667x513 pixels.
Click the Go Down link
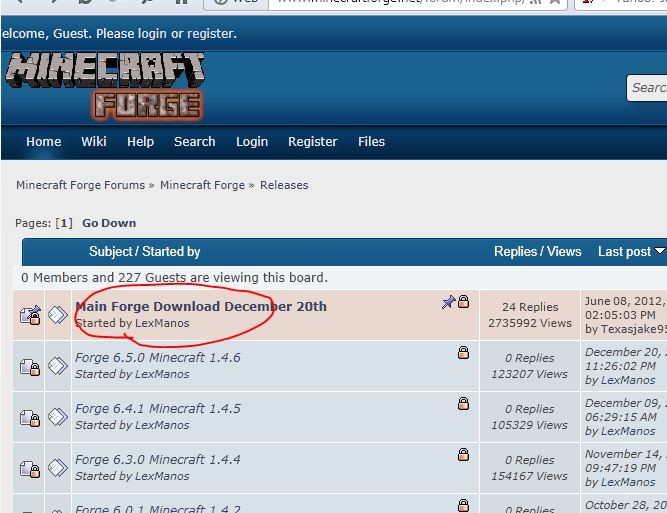pos(109,223)
